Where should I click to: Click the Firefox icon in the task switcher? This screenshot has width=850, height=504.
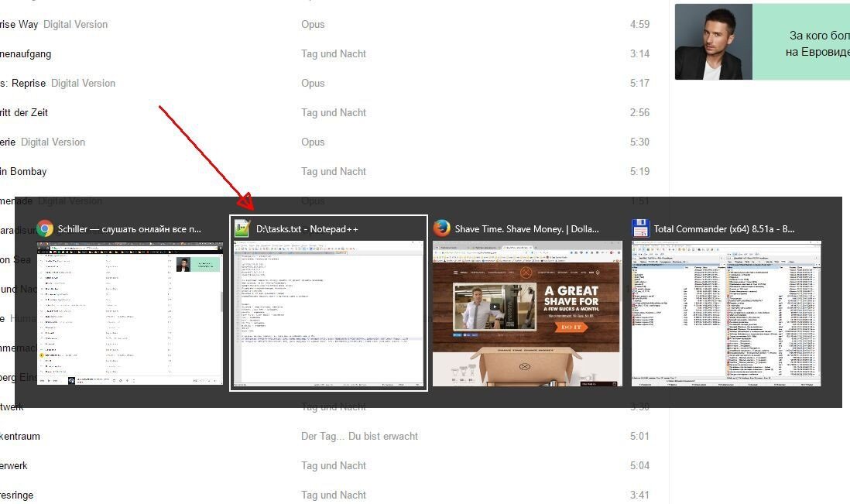click(x=442, y=228)
